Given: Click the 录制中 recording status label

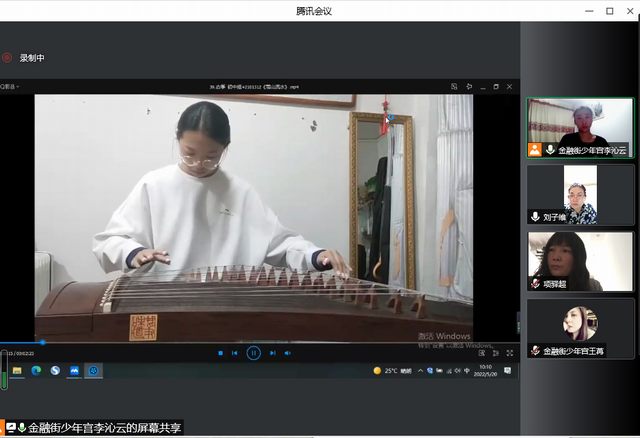Looking at the screenshot, I should 32,58.
